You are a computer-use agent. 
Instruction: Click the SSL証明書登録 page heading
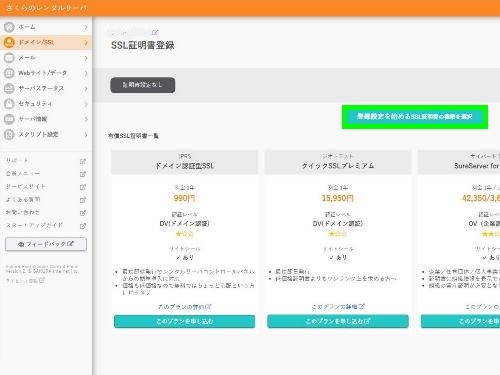(x=143, y=45)
